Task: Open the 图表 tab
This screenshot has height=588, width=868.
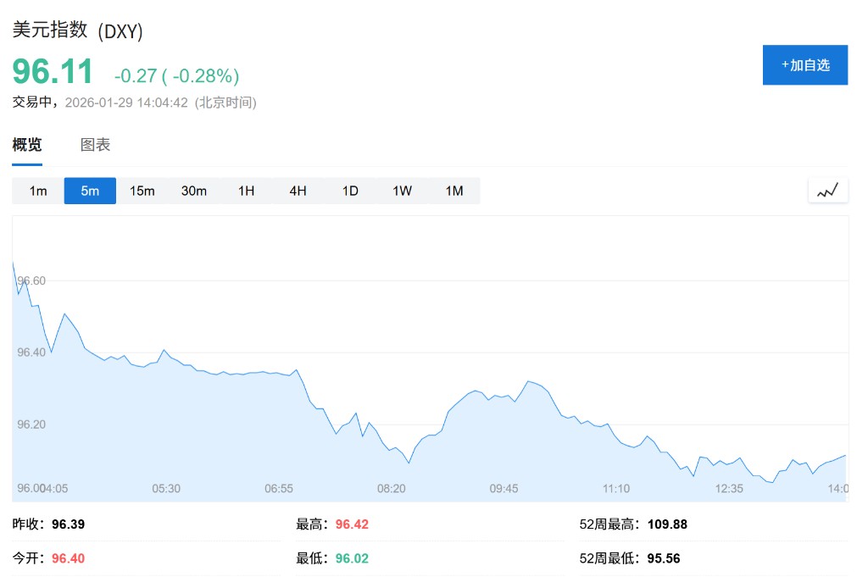Action: point(96,145)
